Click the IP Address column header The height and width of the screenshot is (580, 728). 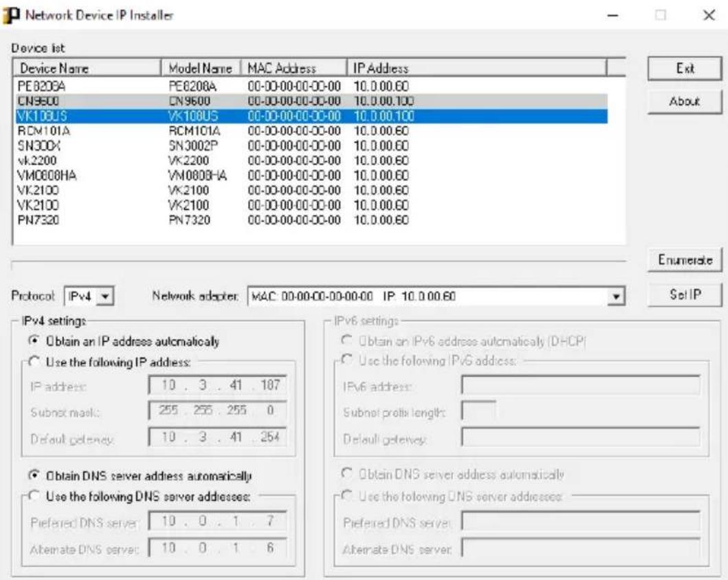tap(477, 68)
